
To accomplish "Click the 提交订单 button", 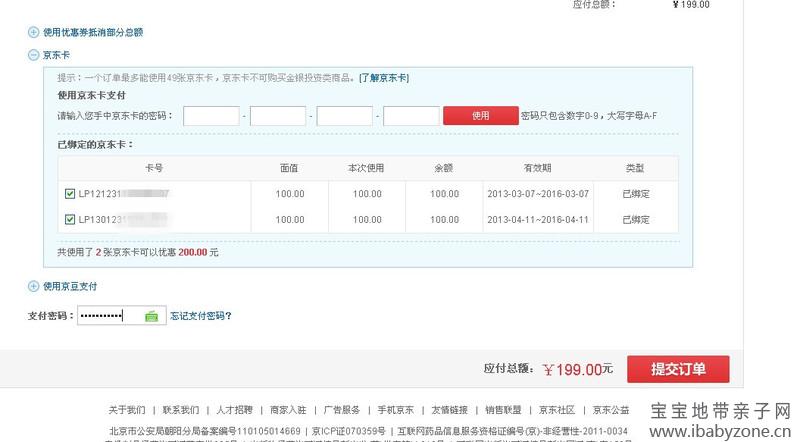I will 678,369.
